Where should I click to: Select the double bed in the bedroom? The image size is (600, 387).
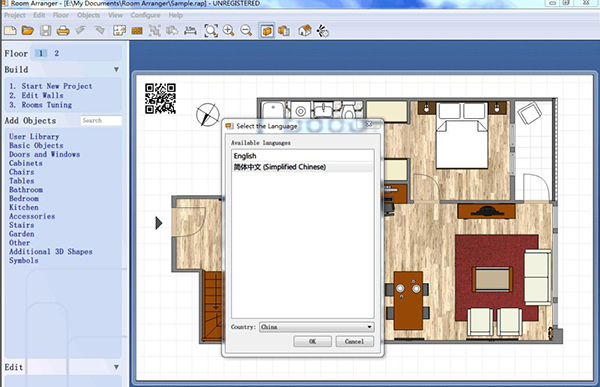click(x=462, y=135)
